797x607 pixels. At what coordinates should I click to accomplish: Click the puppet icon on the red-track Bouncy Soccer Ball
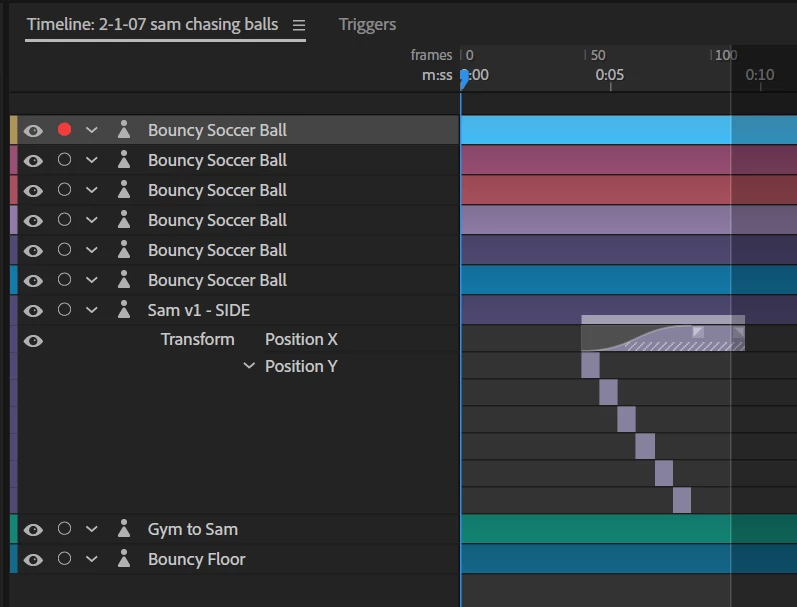click(124, 190)
